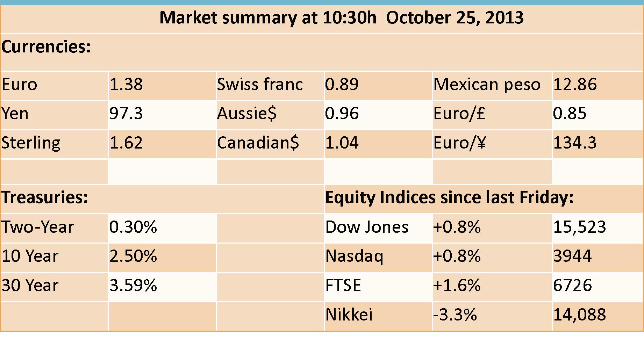Click the Euro/¥ value 134.3
644x346 pixels.
tap(575, 143)
